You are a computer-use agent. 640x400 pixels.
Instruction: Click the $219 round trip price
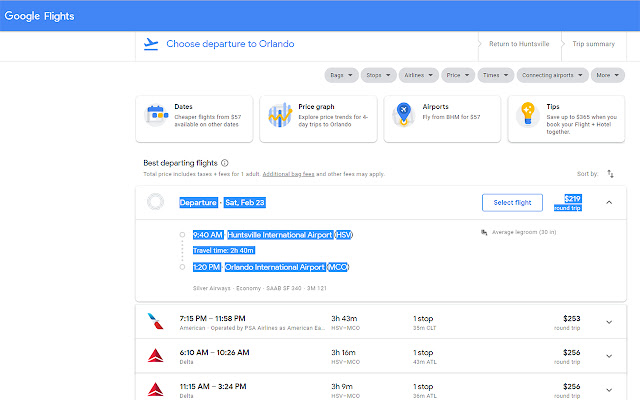[x=568, y=202]
